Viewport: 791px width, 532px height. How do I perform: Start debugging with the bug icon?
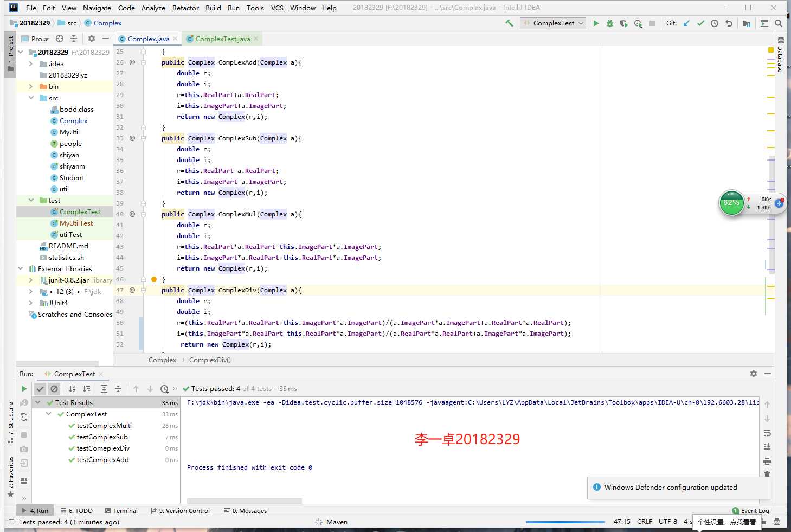click(610, 23)
